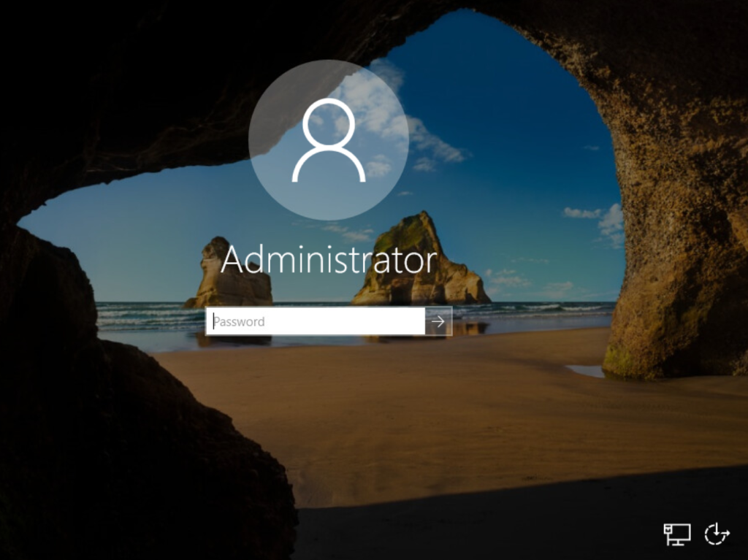Click the person silhouette in the circle
Image resolution: width=748 pixels, height=560 pixels.
click(328, 140)
